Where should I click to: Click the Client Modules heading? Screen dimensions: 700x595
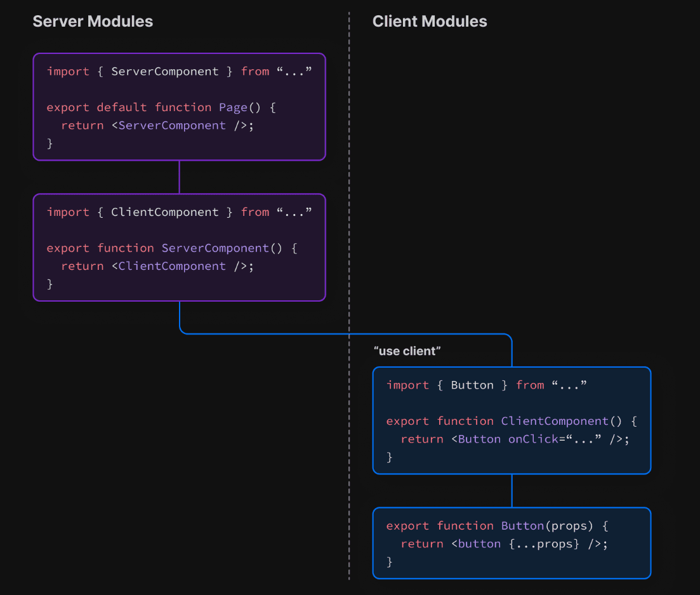tap(430, 21)
